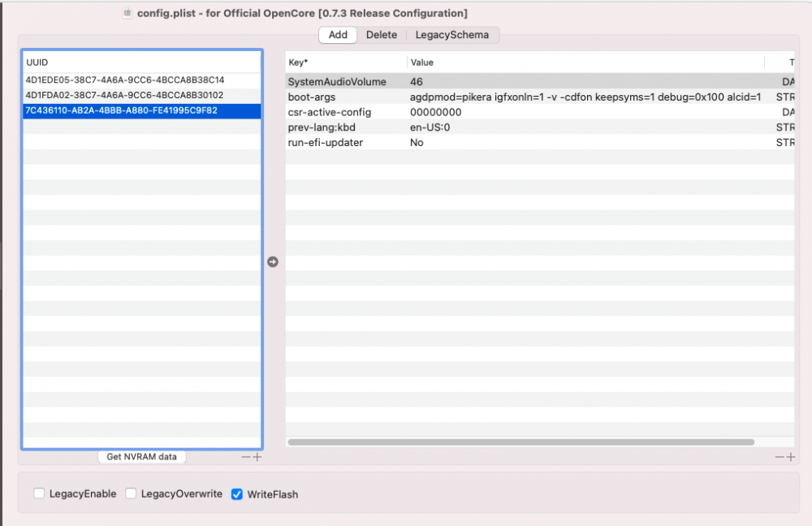Click the arrow icon between UUID and key lists
This screenshot has height=526, width=812.
coord(273,262)
